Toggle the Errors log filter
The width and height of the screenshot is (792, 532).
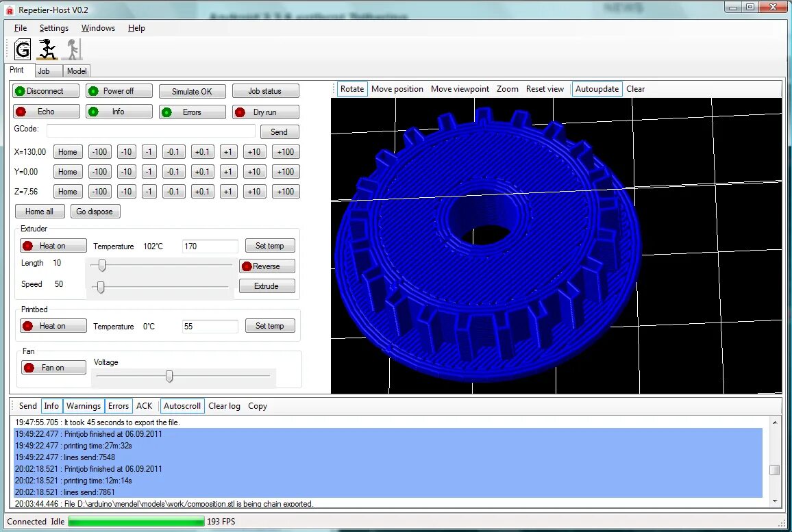point(119,406)
